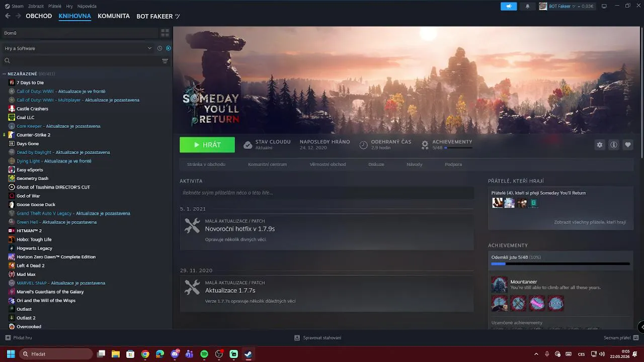Open Diskuze link
Image resolution: width=644 pixels, height=362 pixels.
tap(376, 164)
